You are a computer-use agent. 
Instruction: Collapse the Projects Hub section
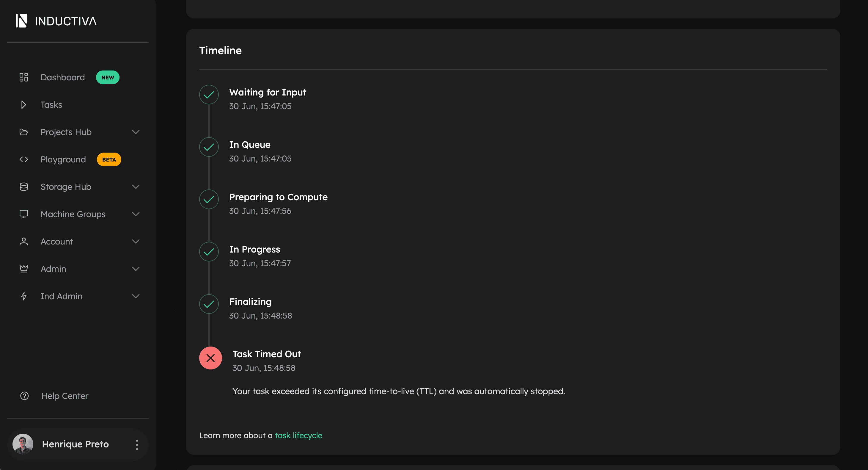click(136, 132)
